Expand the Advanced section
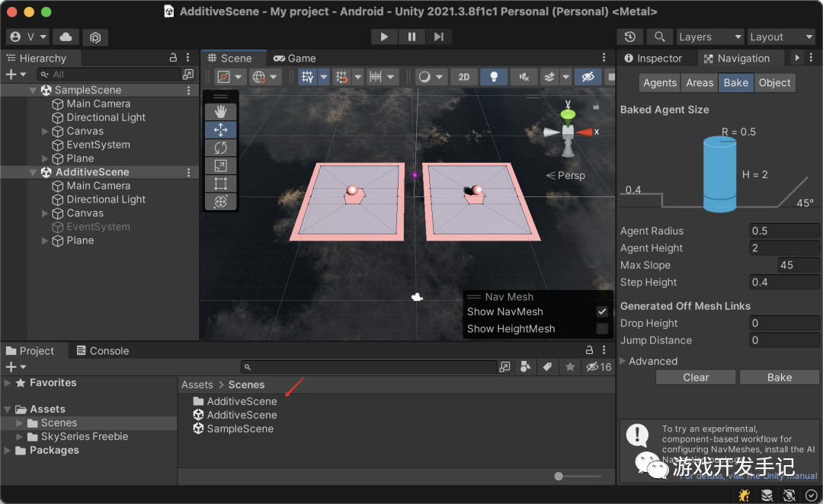Viewport: 823px width, 504px height. point(623,361)
